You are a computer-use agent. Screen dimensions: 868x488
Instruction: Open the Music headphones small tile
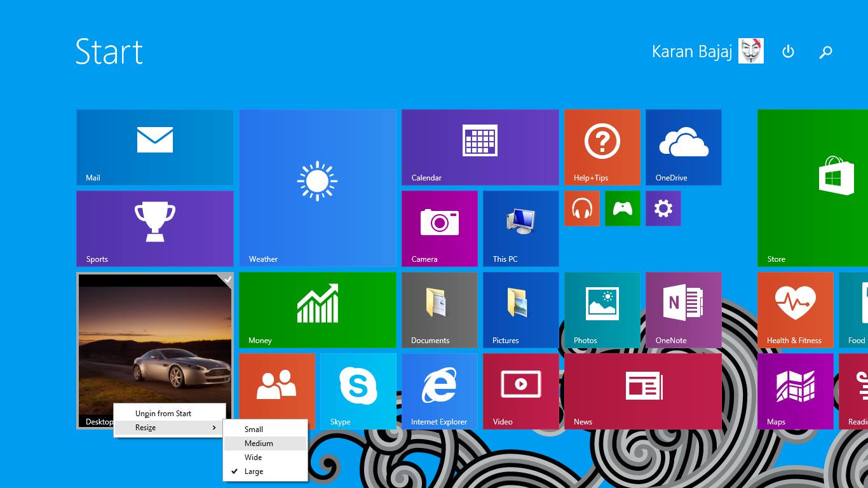click(582, 208)
